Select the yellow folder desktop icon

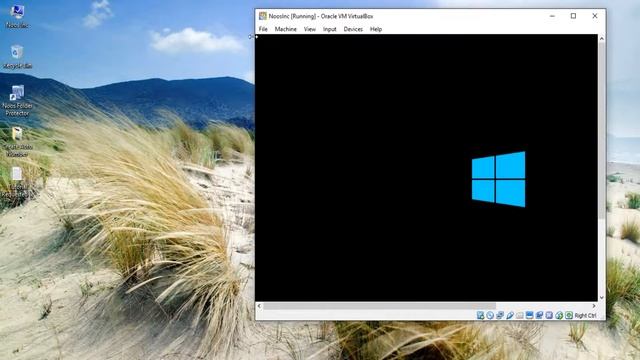pyautogui.click(x=17, y=142)
